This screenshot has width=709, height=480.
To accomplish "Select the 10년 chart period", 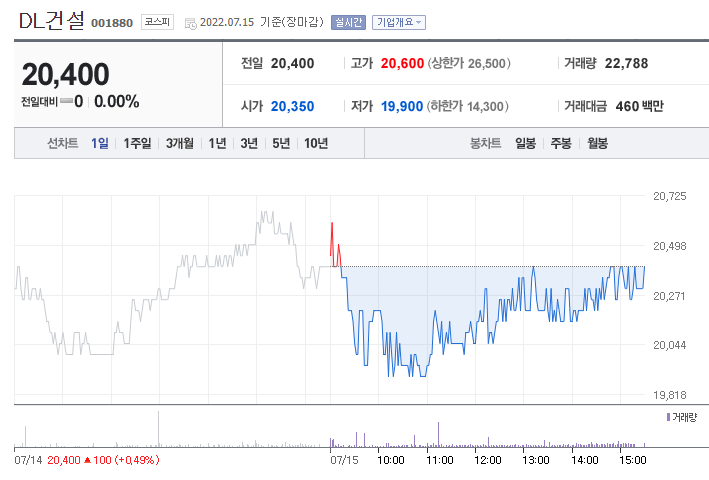I will [x=316, y=143].
